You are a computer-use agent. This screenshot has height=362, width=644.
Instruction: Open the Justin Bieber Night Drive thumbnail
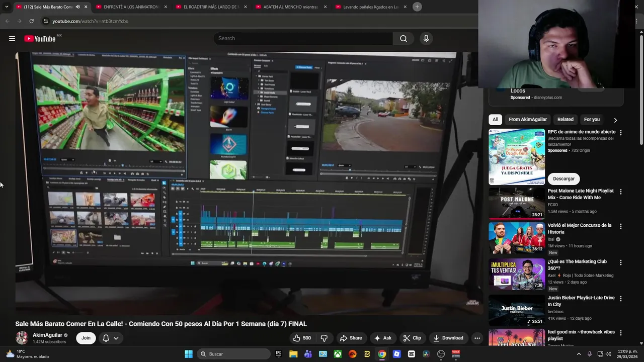pos(517,310)
